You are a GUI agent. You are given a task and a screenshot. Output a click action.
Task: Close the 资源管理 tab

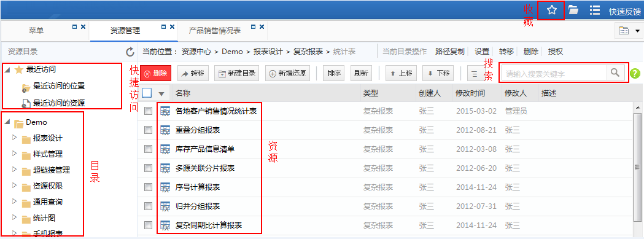point(172,27)
